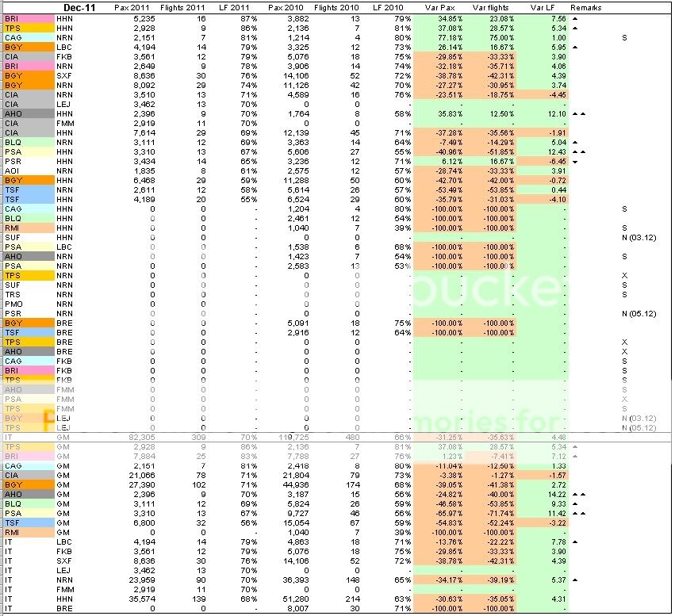The height and width of the screenshot is (616, 675).
Task: Click the up arrow beside Var LF 5.04
Action: [575, 142]
